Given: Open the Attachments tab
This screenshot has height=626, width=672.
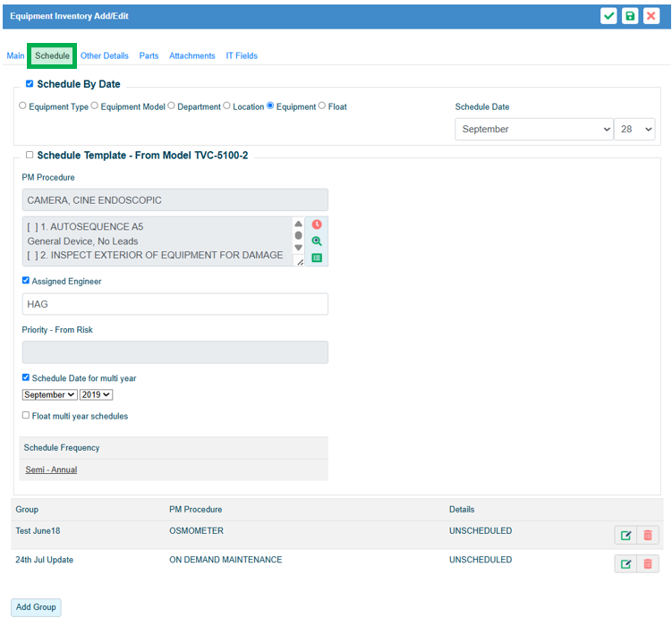Looking at the screenshot, I should click(192, 55).
